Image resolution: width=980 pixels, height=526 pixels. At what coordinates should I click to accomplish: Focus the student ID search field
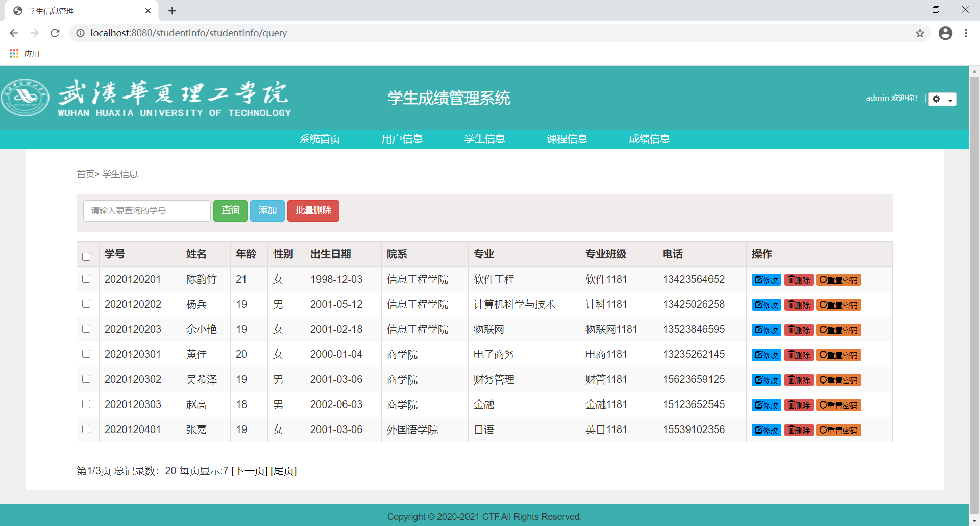click(147, 210)
